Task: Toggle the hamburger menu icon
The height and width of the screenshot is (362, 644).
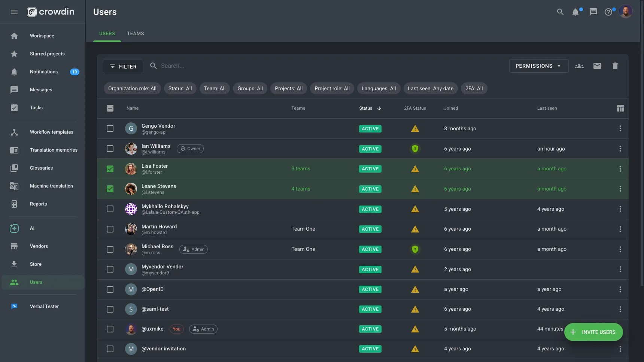Action: (14, 12)
